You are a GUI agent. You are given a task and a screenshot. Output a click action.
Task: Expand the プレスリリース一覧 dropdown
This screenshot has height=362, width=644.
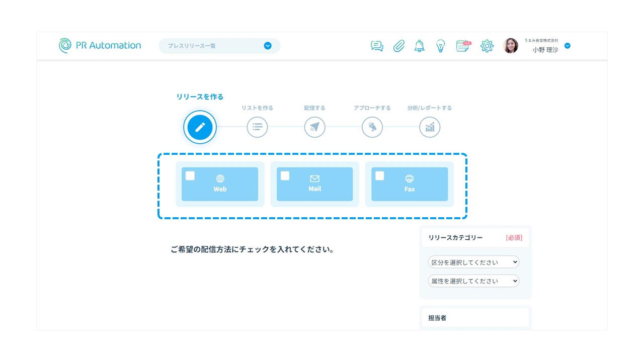coord(268,46)
